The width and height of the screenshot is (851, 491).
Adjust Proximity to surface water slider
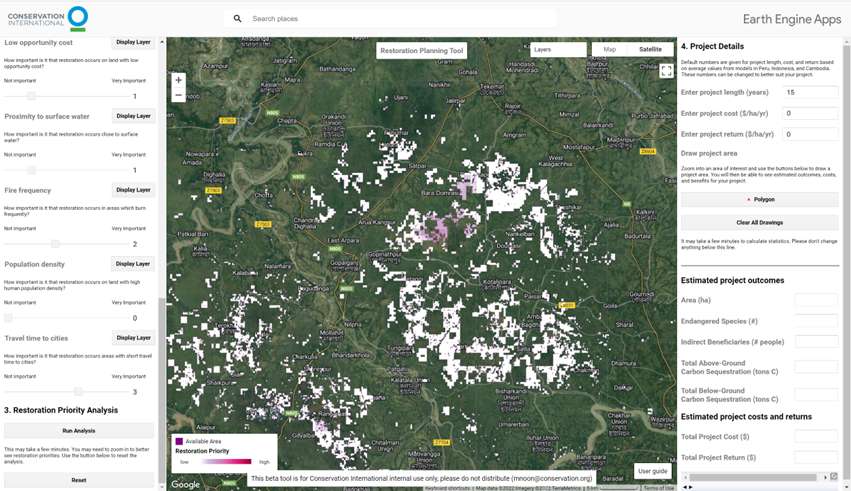coord(31,170)
